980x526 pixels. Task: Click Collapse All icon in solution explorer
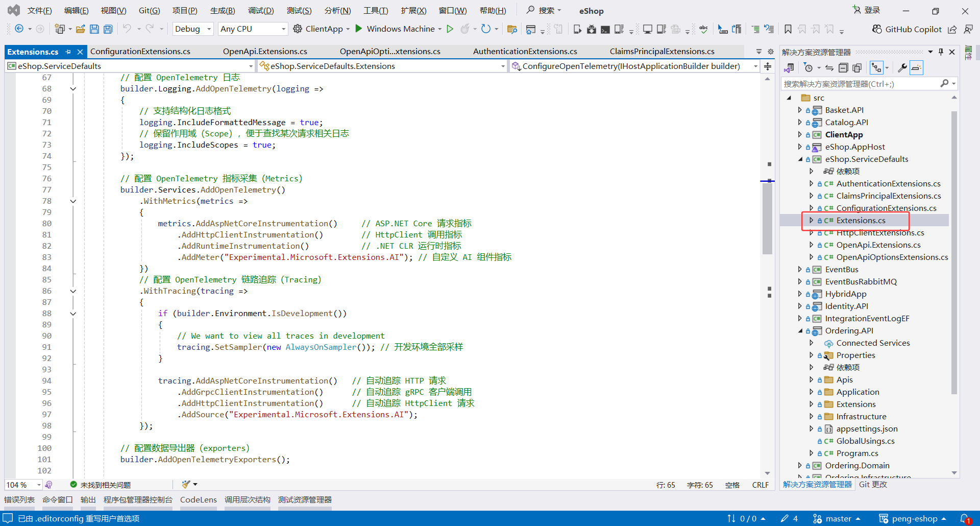click(x=843, y=68)
